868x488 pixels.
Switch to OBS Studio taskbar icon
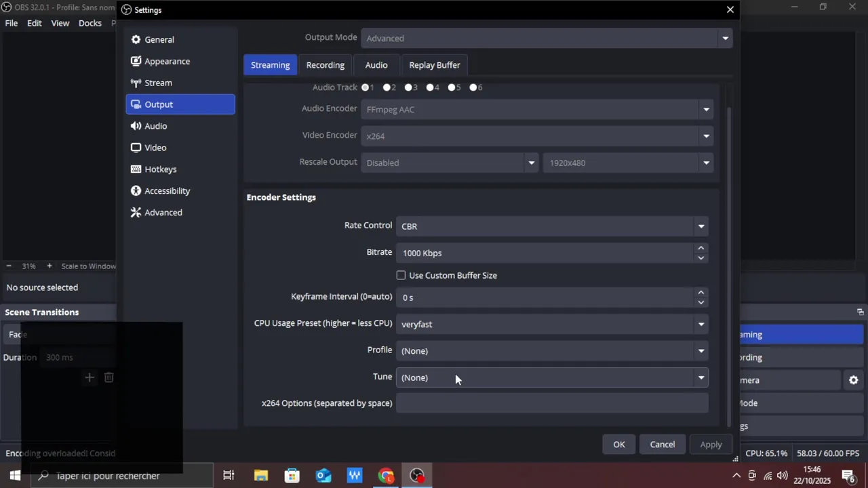(x=417, y=476)
